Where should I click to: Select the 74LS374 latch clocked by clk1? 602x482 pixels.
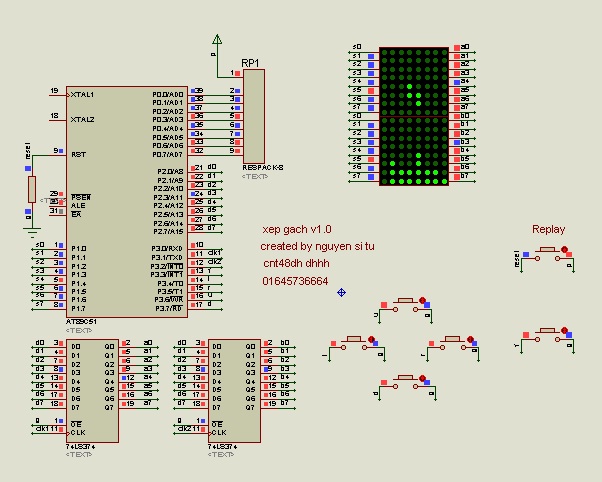click(92, 391)
